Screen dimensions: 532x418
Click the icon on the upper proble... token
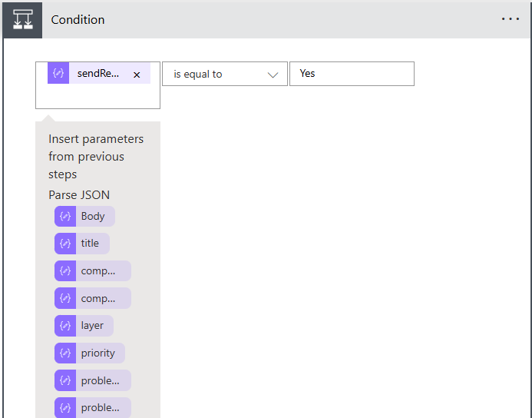point(65,380)
